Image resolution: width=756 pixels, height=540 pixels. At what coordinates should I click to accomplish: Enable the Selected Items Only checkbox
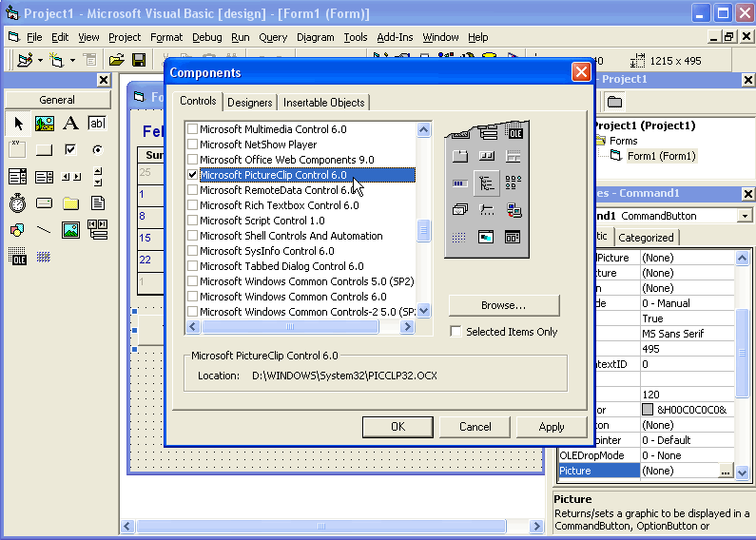[456, 332]
